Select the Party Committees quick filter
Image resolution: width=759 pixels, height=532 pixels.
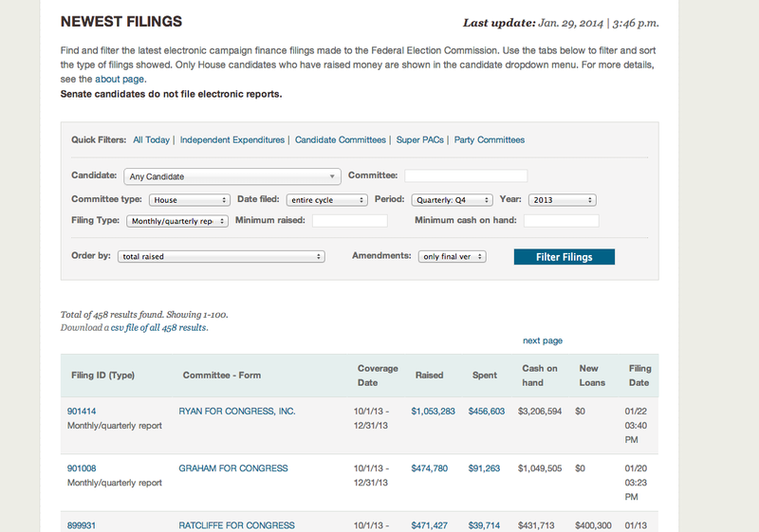click(x=489, y=140)
